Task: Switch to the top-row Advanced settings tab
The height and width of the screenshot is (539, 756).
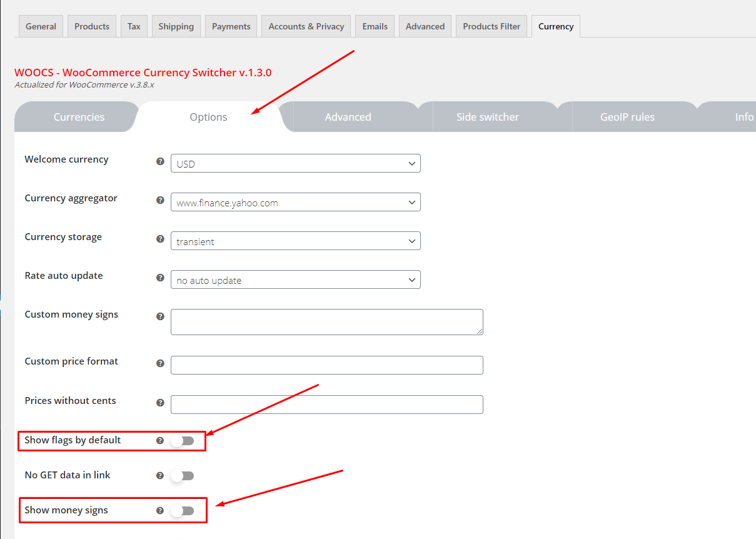Action: click(x=425, y=26)
